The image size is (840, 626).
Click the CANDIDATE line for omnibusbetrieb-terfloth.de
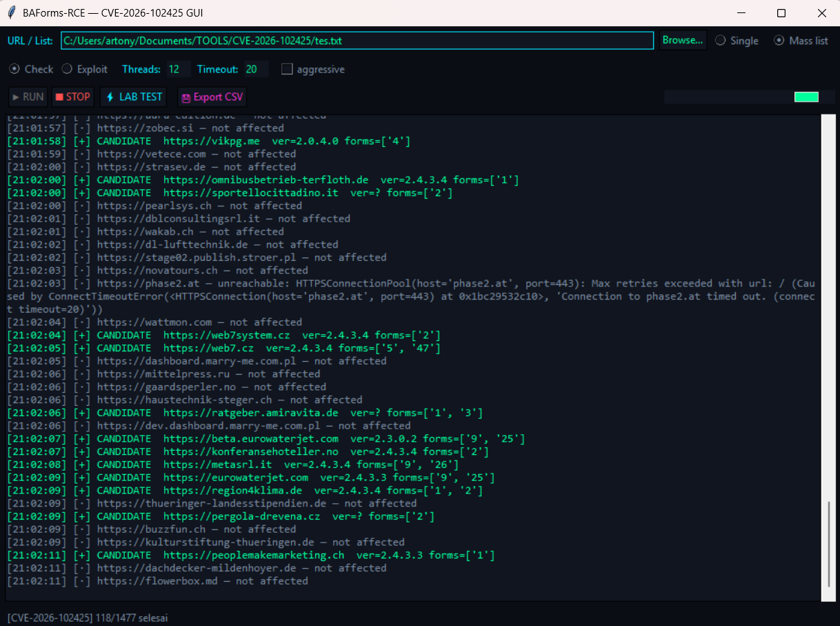pos(263,180)
